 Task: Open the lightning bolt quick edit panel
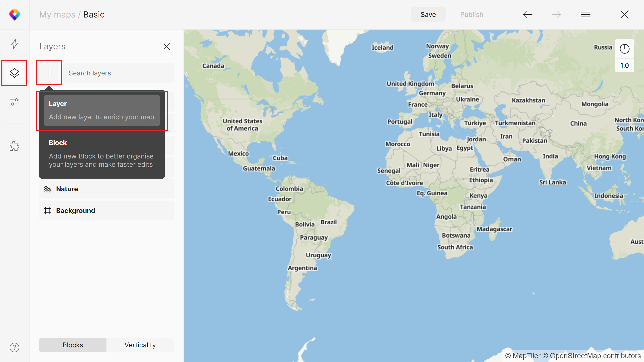14,44
